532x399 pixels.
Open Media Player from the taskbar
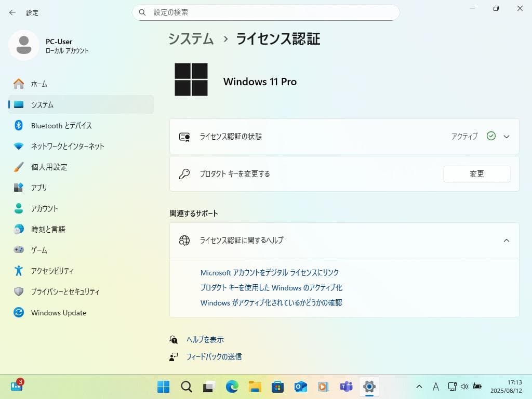(323, 387)
